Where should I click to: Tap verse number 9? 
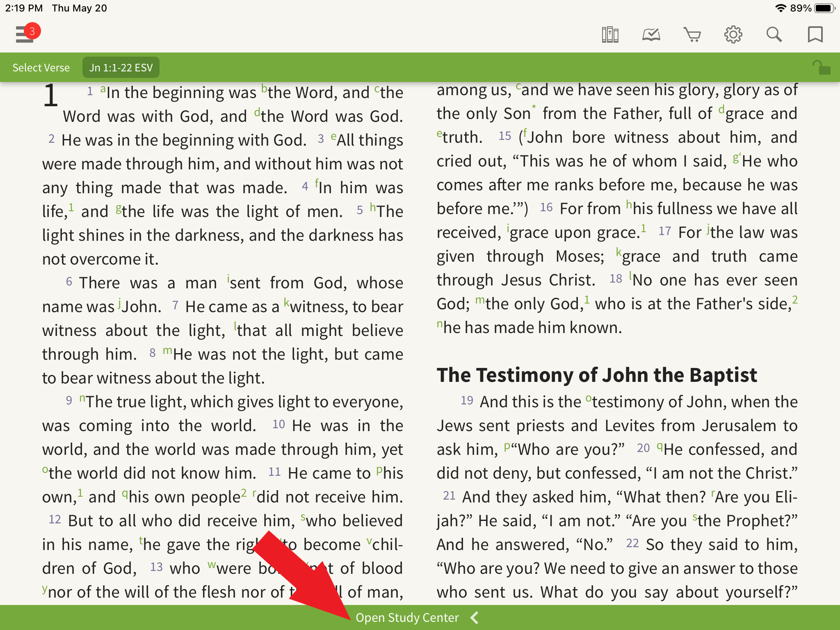coord(69,401)
